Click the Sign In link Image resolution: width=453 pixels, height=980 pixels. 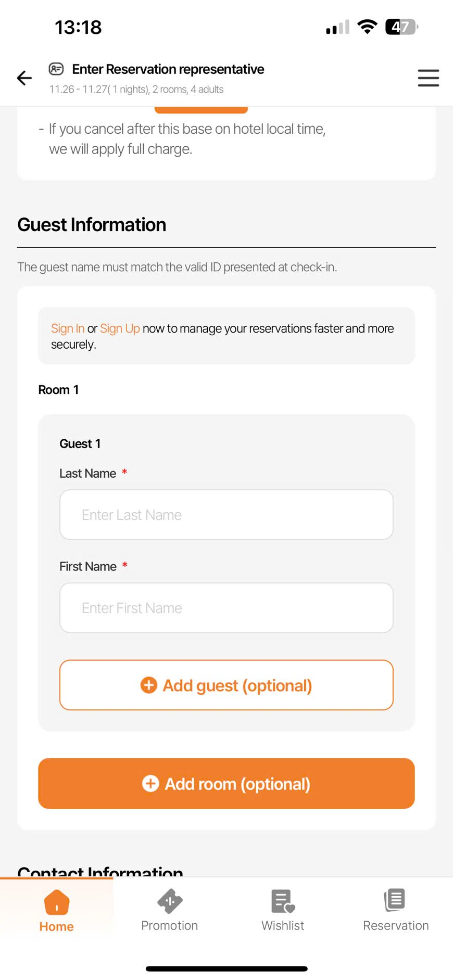click(x=68, y=328)
